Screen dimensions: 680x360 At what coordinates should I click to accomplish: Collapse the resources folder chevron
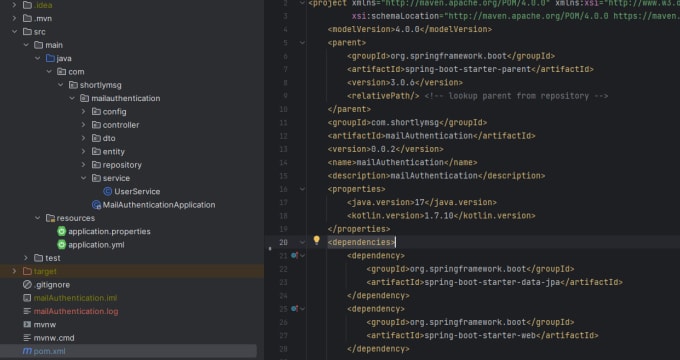[38, 218]
